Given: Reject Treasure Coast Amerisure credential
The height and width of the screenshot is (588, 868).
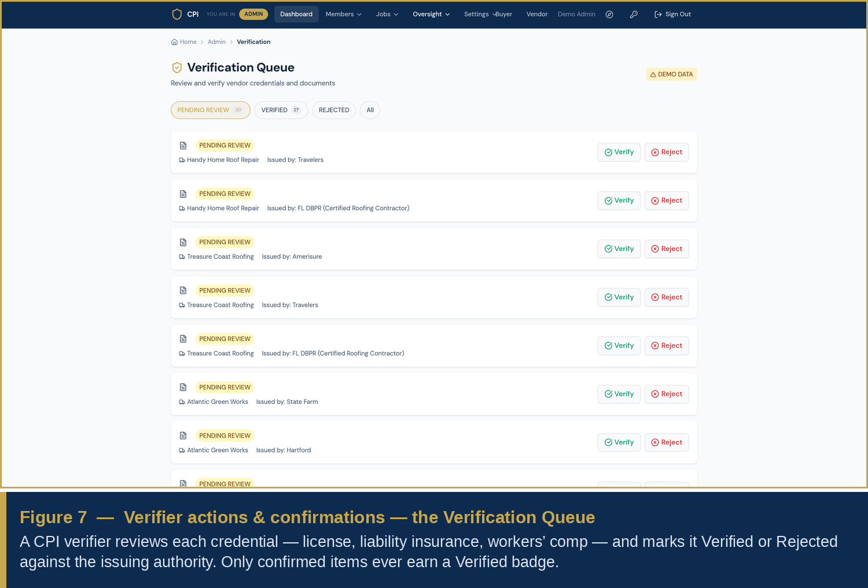Looking at the screenshot, I should click(667, 249).
